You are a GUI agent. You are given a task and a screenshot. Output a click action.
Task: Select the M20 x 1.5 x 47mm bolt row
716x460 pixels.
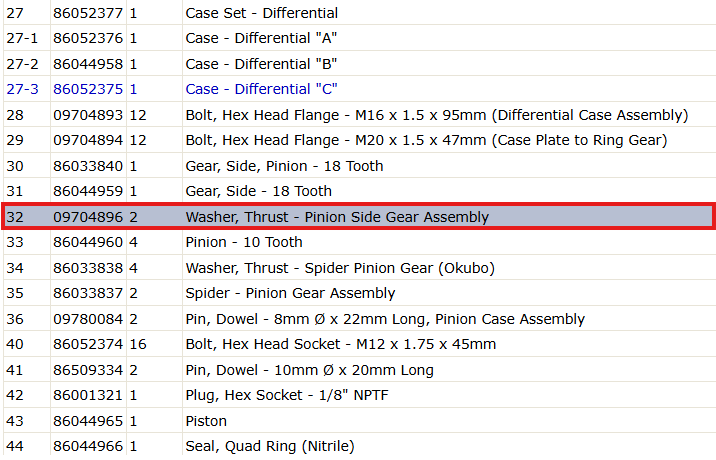pos(360,140)
